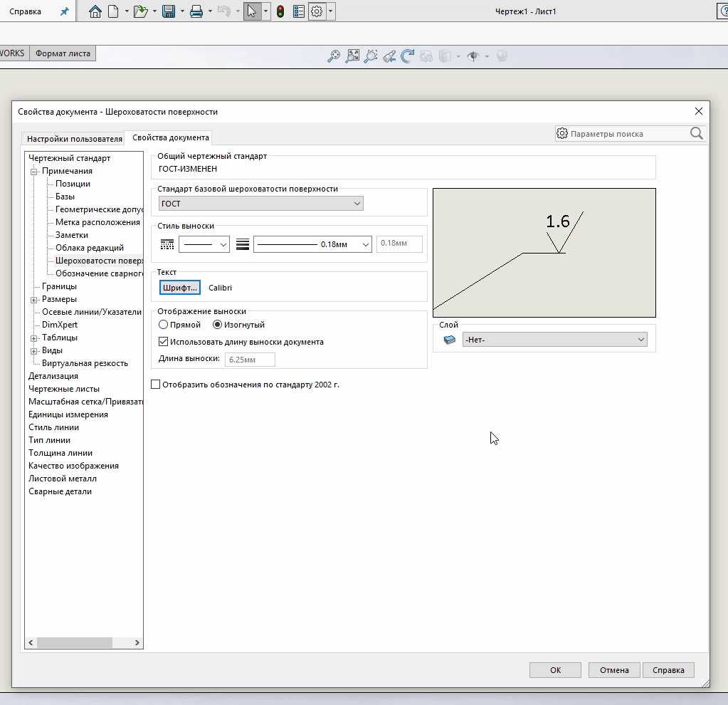The height and width of the screenshot is (705, 728).
Task: Click the Save diskette icon
Action: (169, 11)
